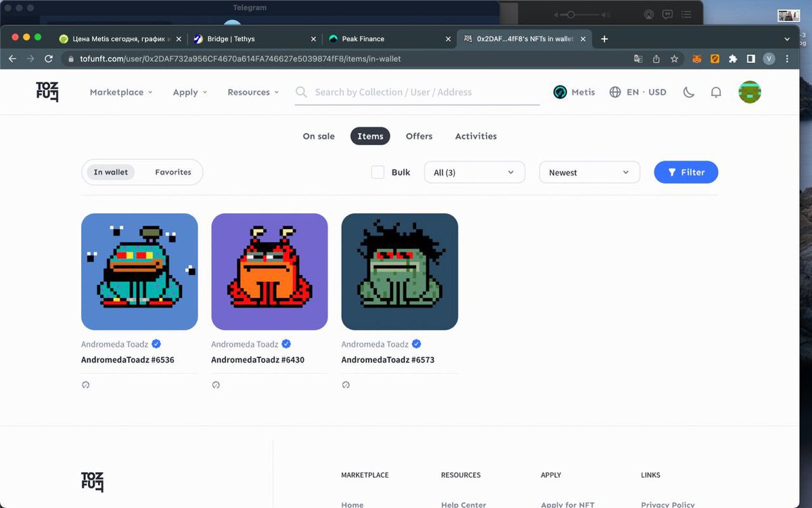Switch to the Favorites toggle
Viewport: 812px width, 508px height.
(x=173, y=172)
